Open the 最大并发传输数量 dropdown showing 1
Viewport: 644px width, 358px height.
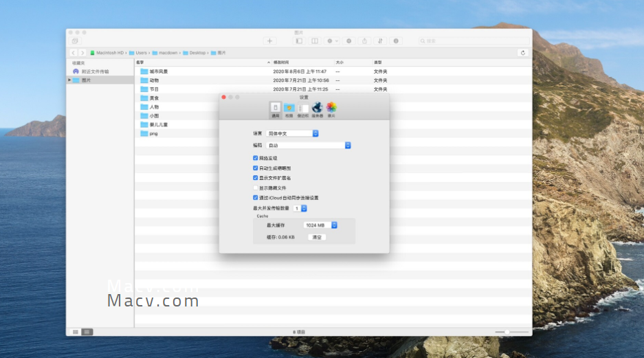(x=300, y=209)
